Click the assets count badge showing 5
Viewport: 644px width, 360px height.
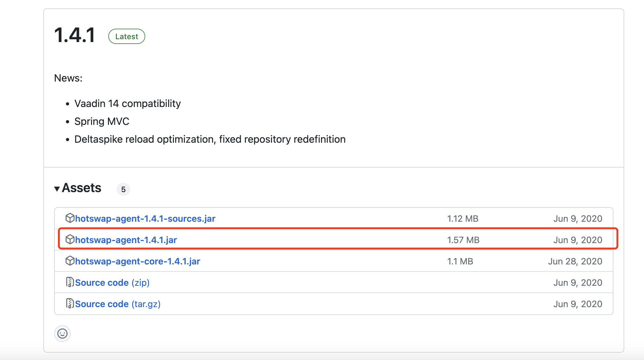[123, 189]
